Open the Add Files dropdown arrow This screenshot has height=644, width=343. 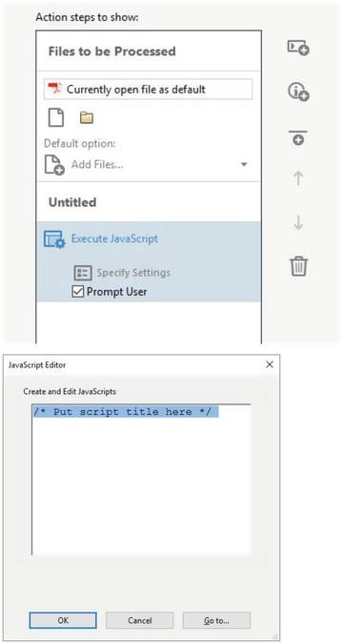pyautogui.click(x=244, y=165)
